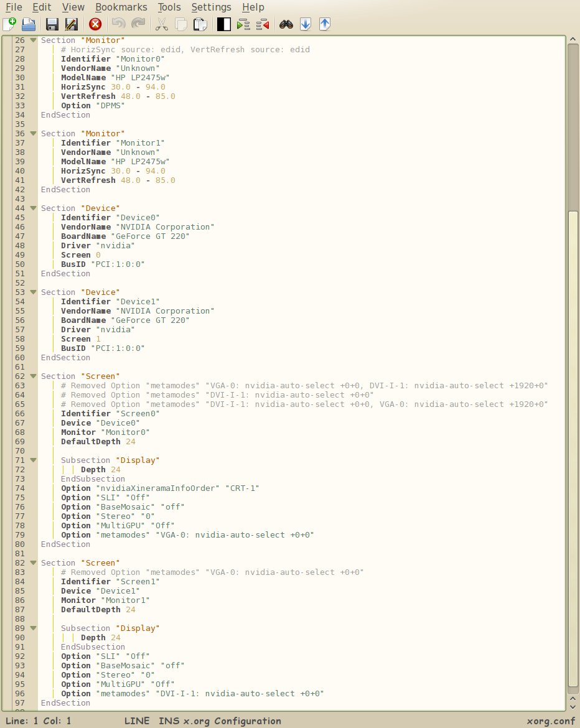Click the blue up-arrow toolbar icon
The height and width of the screenshot is (728, 580).
[x=325, y=24]
